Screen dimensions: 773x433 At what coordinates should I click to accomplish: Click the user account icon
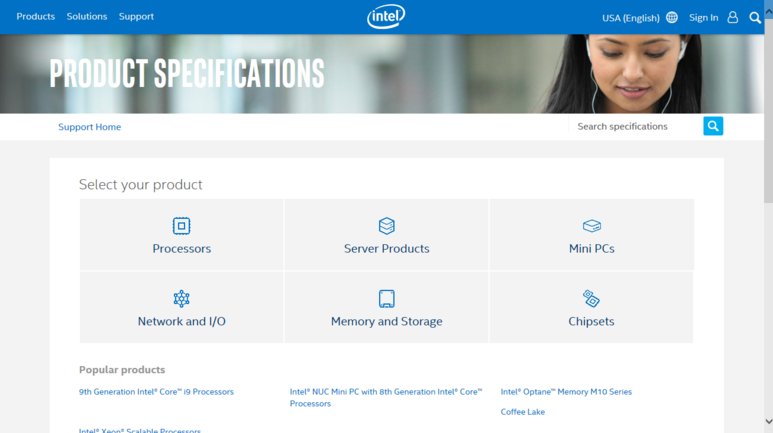(733, 17)
